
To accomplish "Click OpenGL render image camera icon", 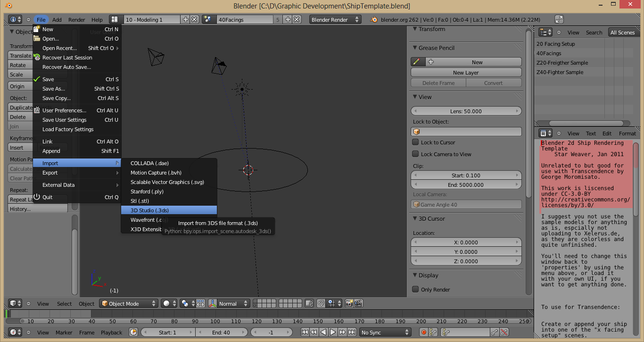I will [x=349, y=304].
